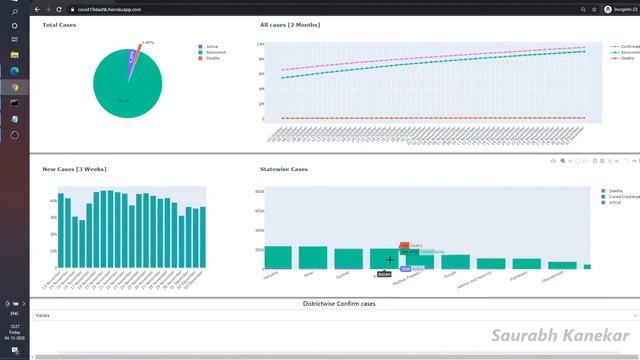Click the 'All cases [2 Months]' heading
This screenshot has width=640, height=360.
tap(290, 25)
